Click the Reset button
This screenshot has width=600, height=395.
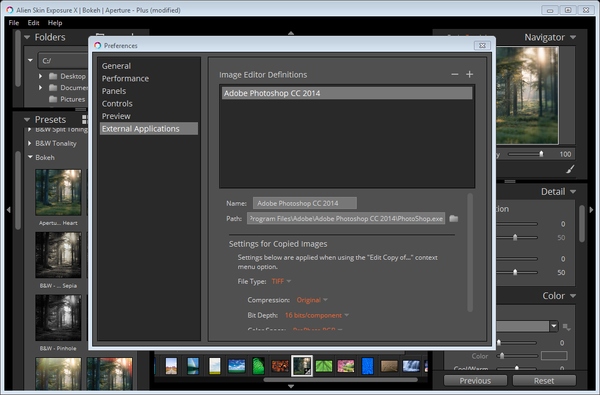click(544, 381)
